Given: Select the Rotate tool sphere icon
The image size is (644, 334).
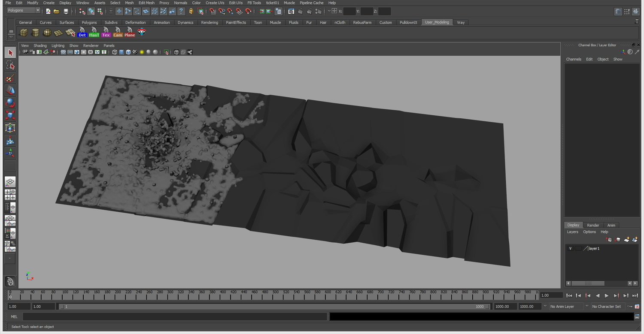Looking at the screenshot, I should point(10,102).
